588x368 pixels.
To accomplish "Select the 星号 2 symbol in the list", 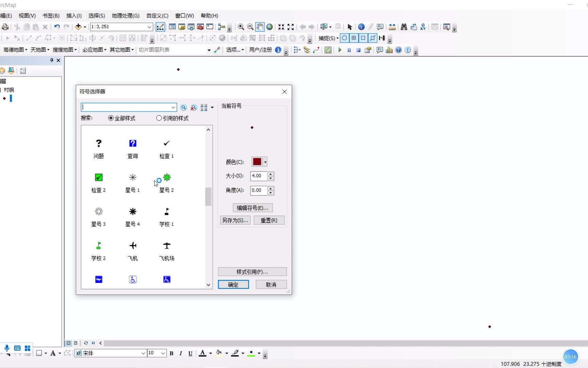I will pos(166,178).
